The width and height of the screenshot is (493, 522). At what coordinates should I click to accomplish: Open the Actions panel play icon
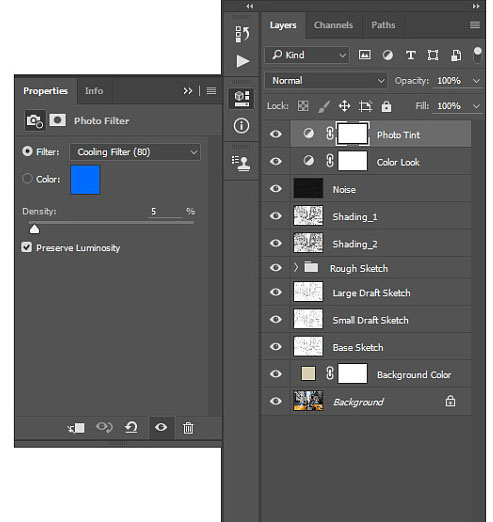point(243,61)
